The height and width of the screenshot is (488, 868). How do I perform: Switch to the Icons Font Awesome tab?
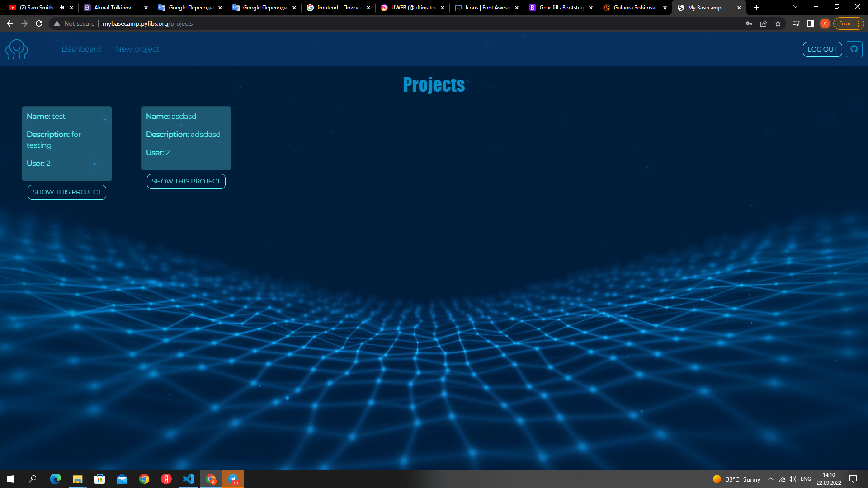point(486,8)
